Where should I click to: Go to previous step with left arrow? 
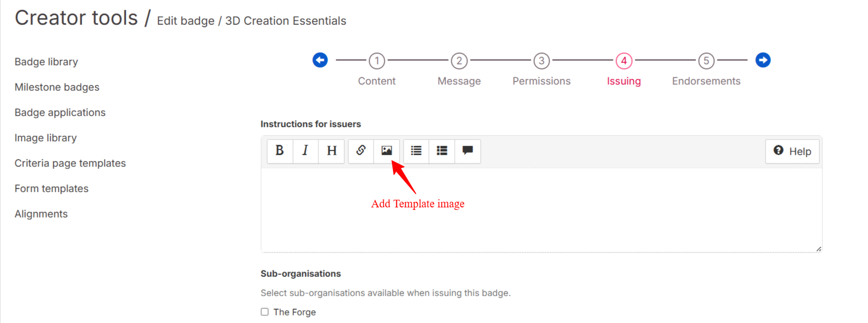[320, 60]
